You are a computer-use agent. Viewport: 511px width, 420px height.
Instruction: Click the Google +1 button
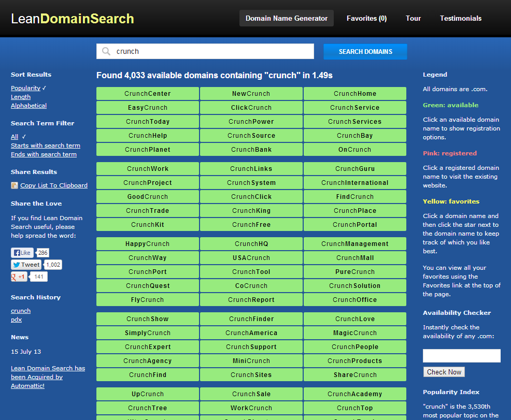(x=19, y=277)
